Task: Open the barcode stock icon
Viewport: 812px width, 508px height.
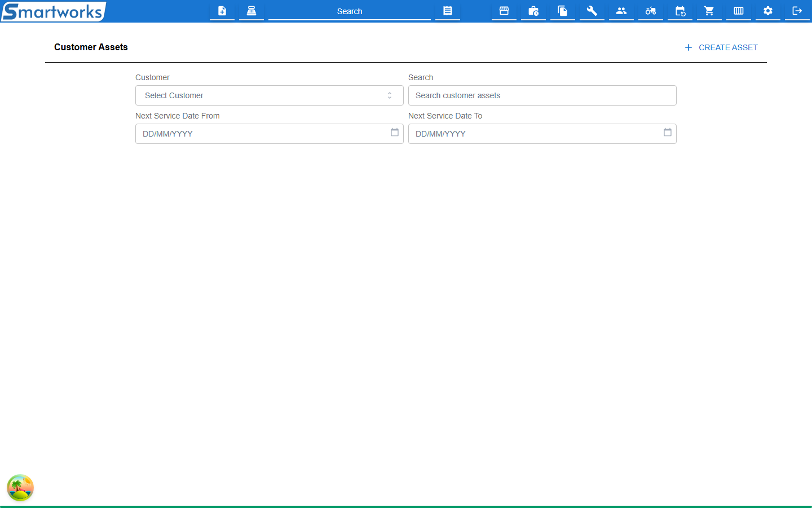Action: [739, 11]
